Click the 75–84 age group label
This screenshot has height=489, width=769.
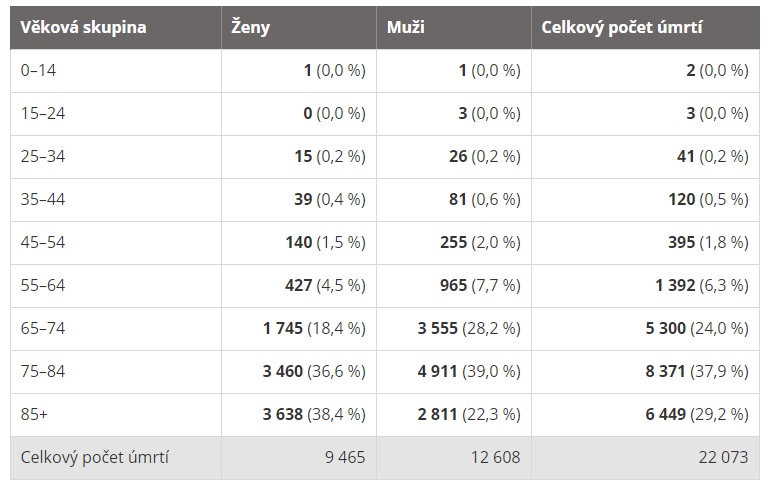coord(43,371)
